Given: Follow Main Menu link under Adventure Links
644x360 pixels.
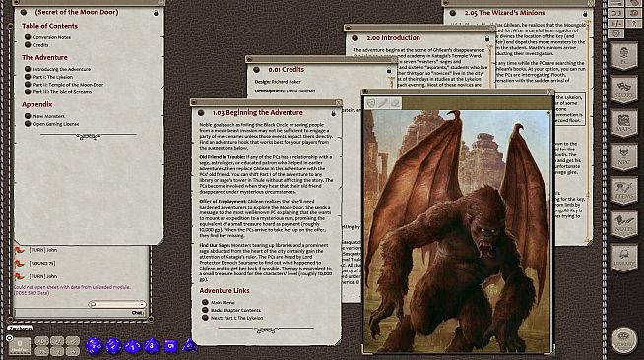Looking at the screenshot, I should 223,302.
